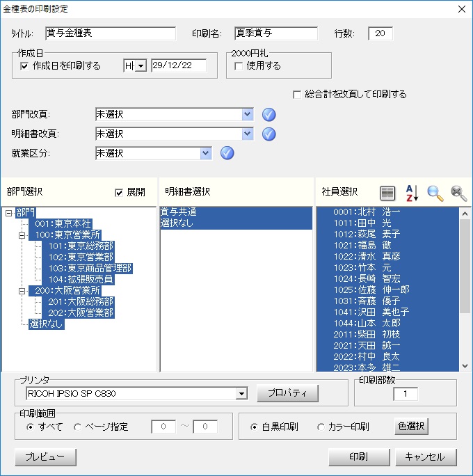
Task: Close the 金種表の印刷設定 dialog
Action: pyautogui.click(x=462, y=9)
